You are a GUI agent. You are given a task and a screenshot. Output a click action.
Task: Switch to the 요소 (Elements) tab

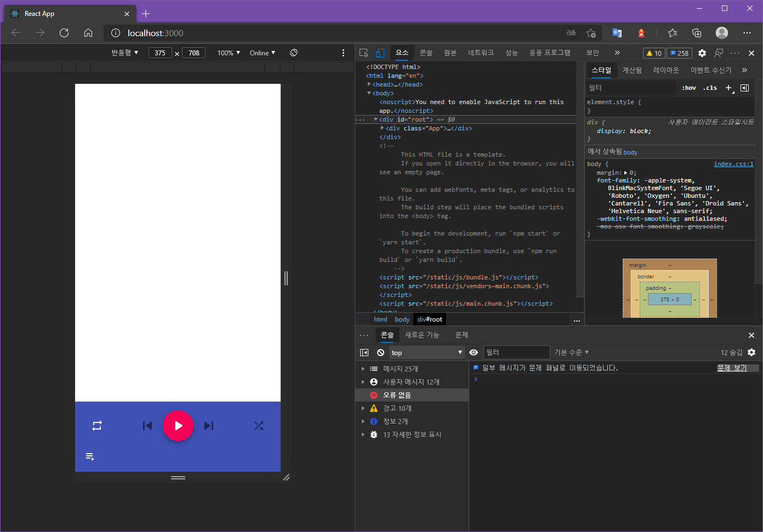[x=402, y=53]
